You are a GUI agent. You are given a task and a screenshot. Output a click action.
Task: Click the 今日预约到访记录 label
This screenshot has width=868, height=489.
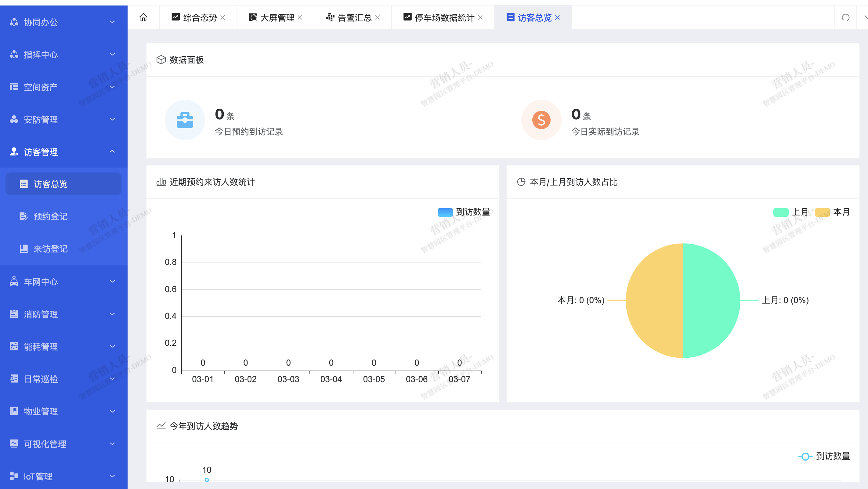tap(249, 132)
